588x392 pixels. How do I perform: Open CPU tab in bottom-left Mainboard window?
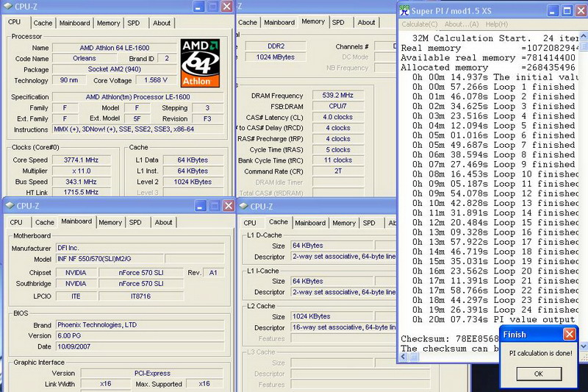pyautogui.click(x=16, y=222)
